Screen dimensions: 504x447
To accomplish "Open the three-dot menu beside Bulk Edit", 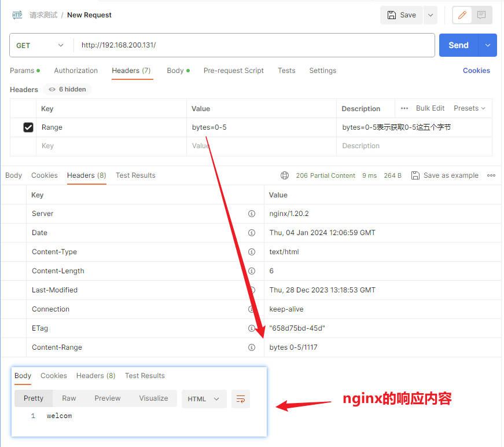I will 404,108.
